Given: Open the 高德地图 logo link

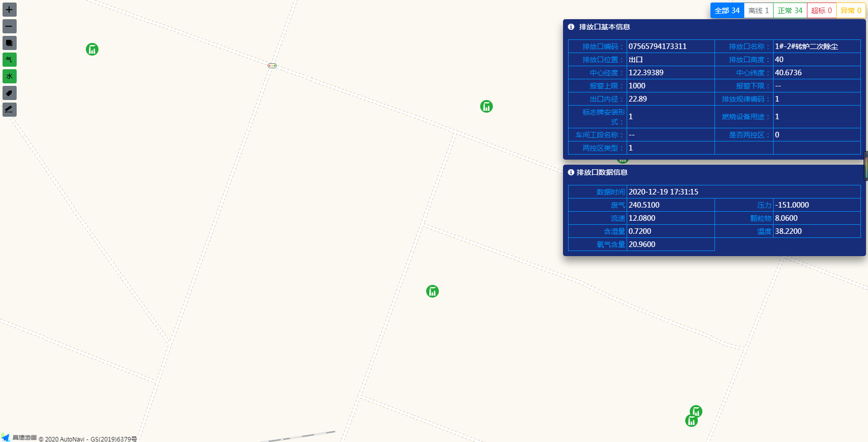Looking at the screenshot, I should pos(20,437).
